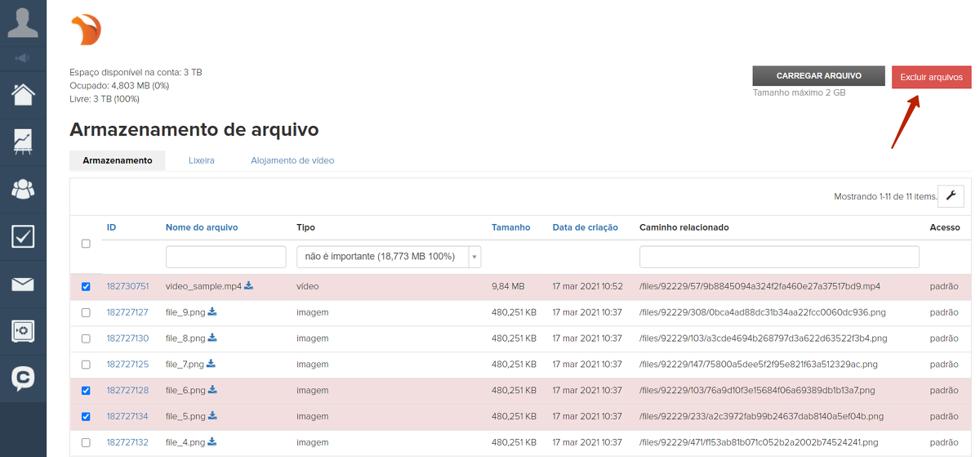The height and width of the screenshot is (457, 980).
Task: Click the user profile avatar icon
Action: tap(23, 22)
